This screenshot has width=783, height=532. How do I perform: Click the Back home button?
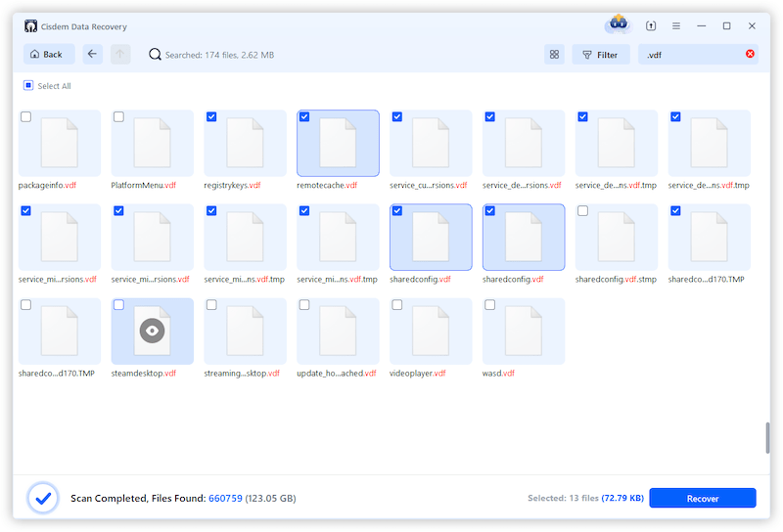(x=49, y=55)
